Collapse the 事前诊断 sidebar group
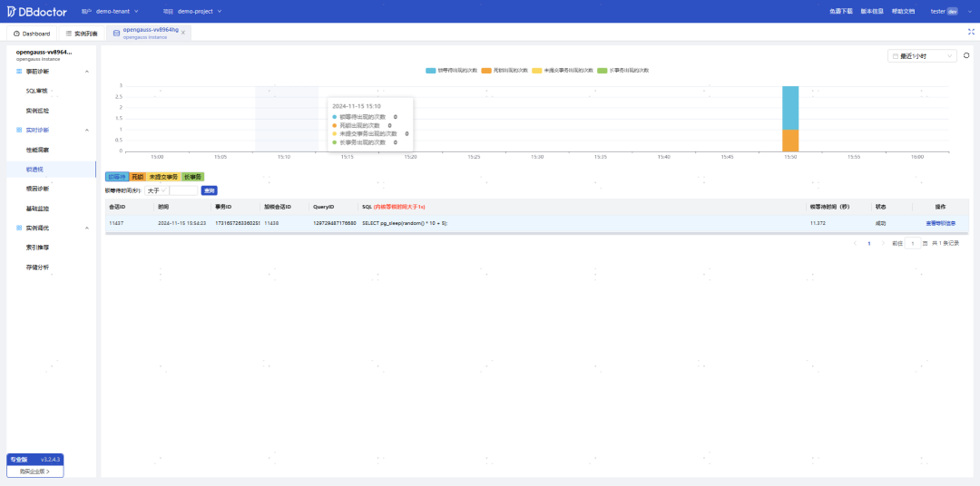The height and width of the screenshot is (486, 980). tap(87, 72)
